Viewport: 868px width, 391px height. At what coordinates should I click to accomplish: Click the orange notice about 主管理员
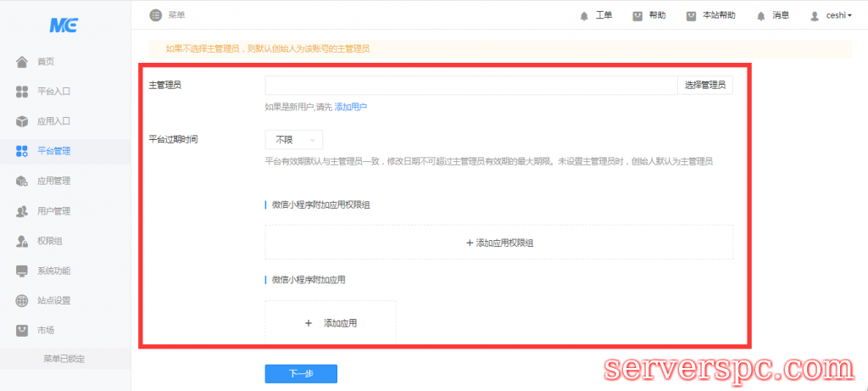point(500,48)
